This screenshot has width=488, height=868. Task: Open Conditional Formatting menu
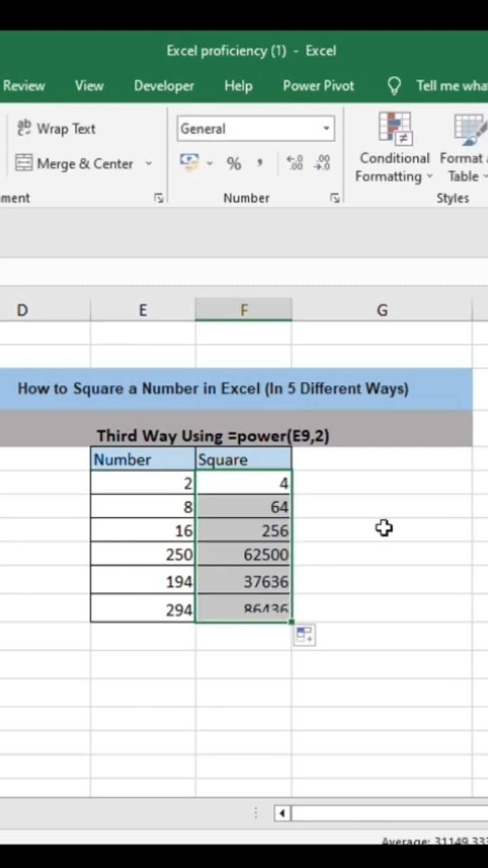[x=394, y=147]
